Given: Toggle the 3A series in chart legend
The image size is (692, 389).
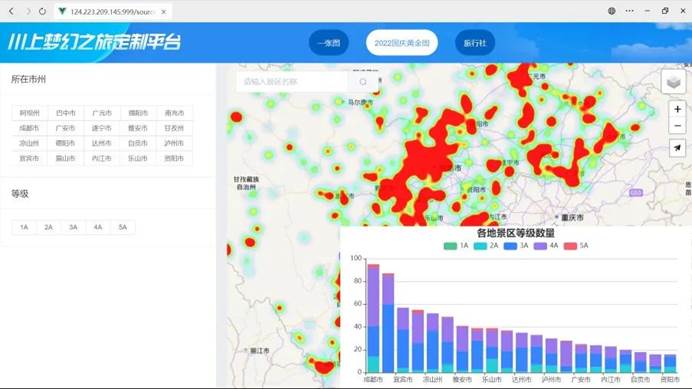Looking at the screenshot, I should [516, 246].
